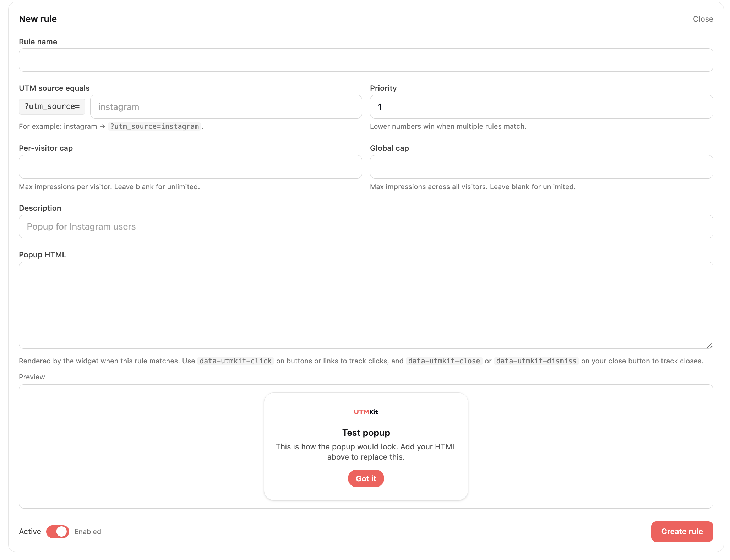Click Got it in popup preview

pos(366,478)
